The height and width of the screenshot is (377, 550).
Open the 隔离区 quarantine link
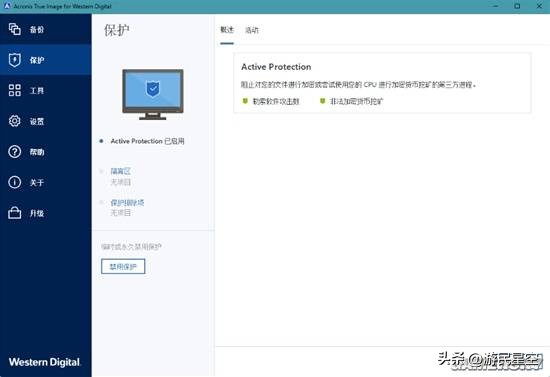[x=120, y=171]
